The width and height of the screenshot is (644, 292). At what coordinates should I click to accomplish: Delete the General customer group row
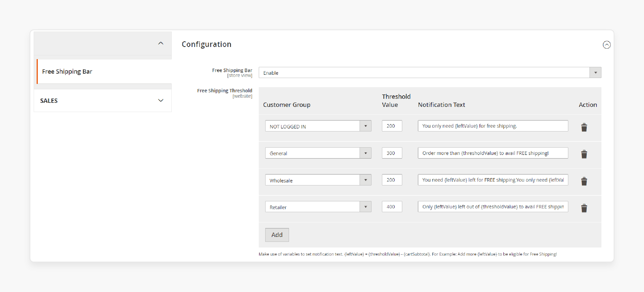(x=584, y=154)
